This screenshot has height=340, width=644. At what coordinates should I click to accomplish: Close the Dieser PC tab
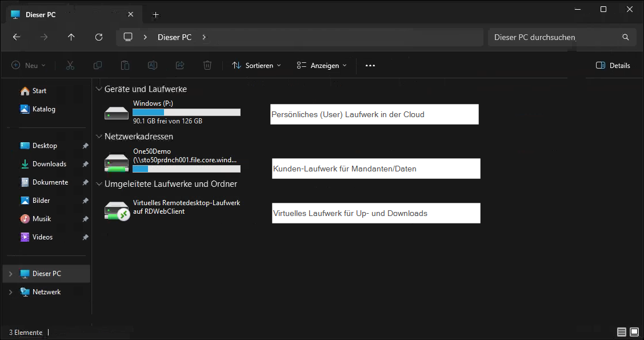coord(131,14)
